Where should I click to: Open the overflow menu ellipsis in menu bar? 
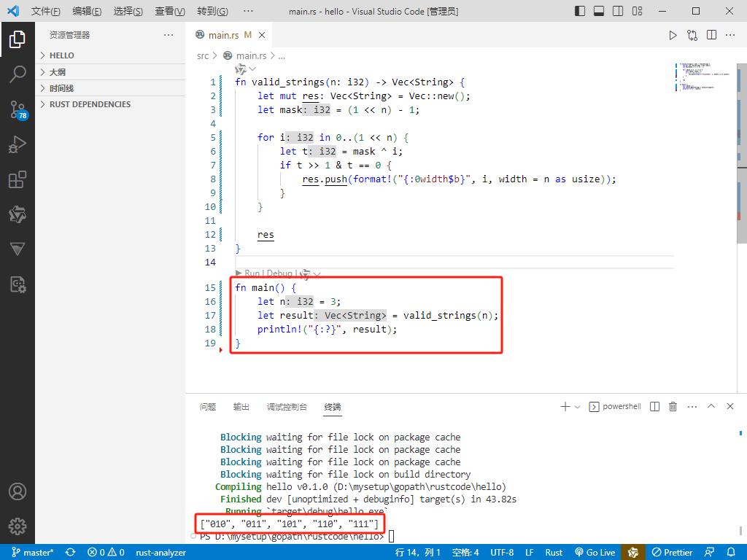point(248,12)
